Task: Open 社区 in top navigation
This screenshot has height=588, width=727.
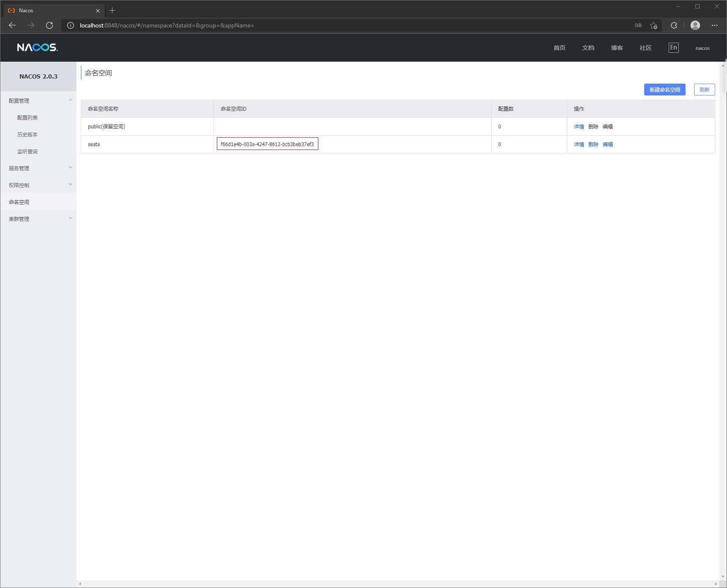Action: (646, 48)
